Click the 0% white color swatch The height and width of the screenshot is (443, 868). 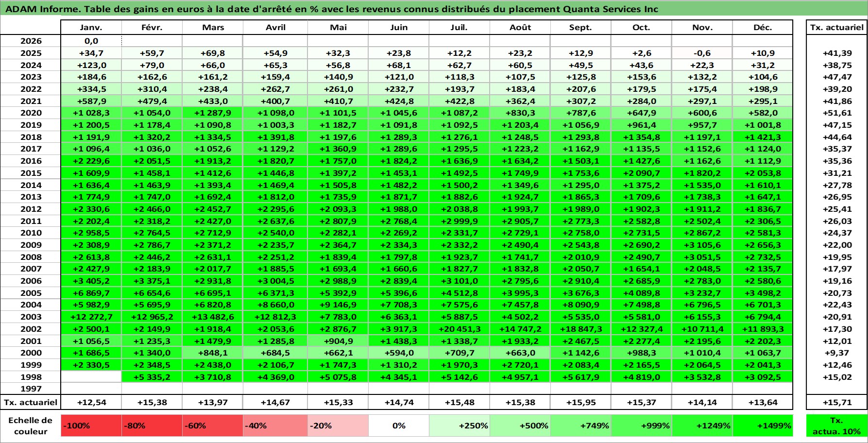pyautogui.click(x=399, y=426)
